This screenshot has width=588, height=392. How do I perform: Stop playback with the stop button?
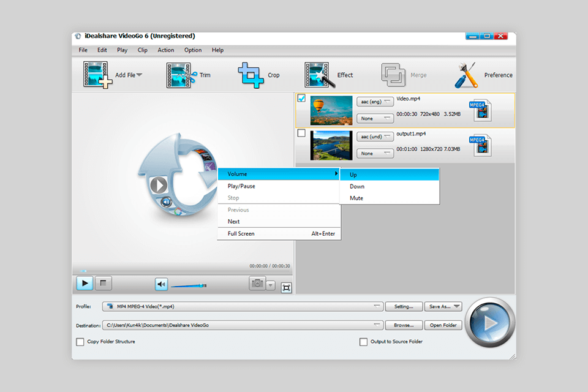tap(103, 283)
